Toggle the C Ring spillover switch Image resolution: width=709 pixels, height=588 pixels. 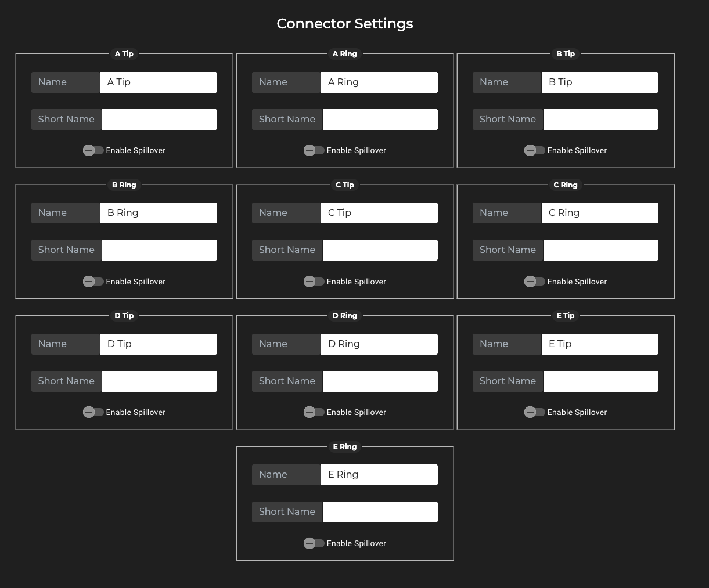coord(534,282)
